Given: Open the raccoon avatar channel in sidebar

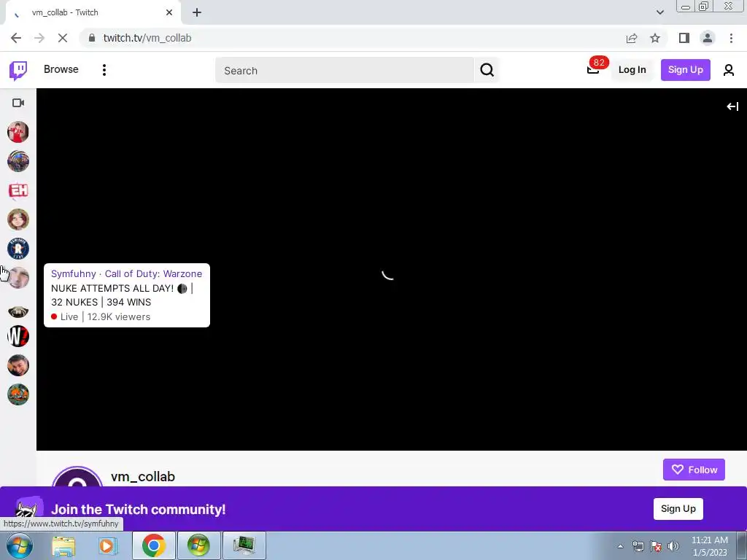Looking at the screenshot, I should click(18, 311).
